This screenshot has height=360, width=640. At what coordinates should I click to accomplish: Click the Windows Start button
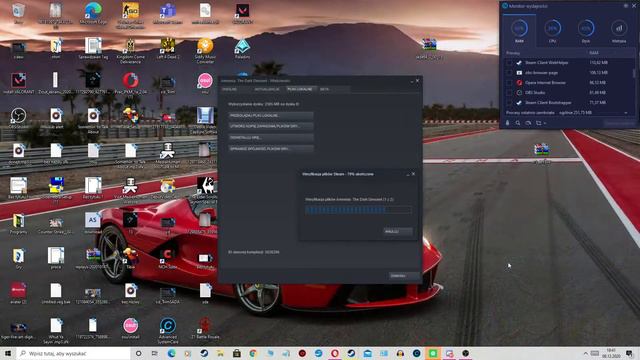point(8,353)
